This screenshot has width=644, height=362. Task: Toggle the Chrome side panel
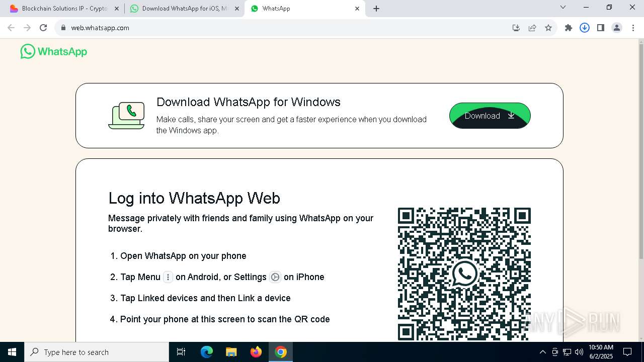pos(601,28)
